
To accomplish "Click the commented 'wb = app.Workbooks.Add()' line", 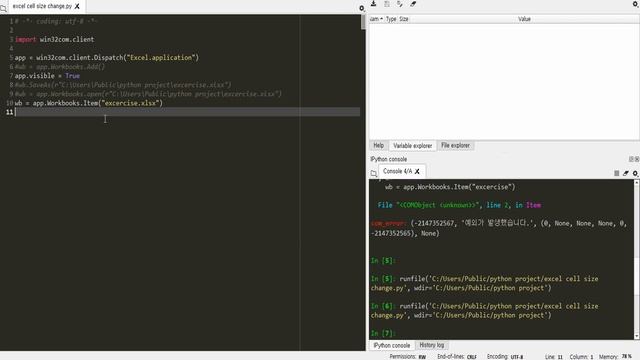I will tap(60, 67).
